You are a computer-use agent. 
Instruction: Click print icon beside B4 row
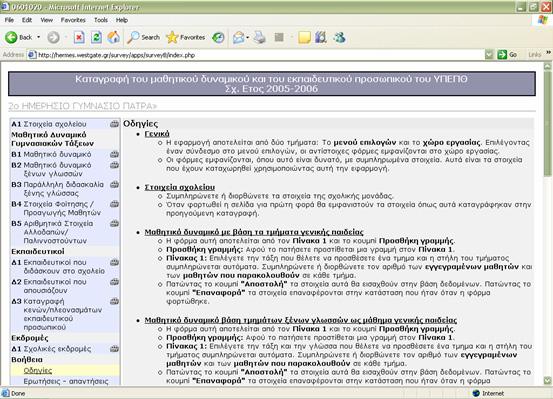tap(114, 204)
